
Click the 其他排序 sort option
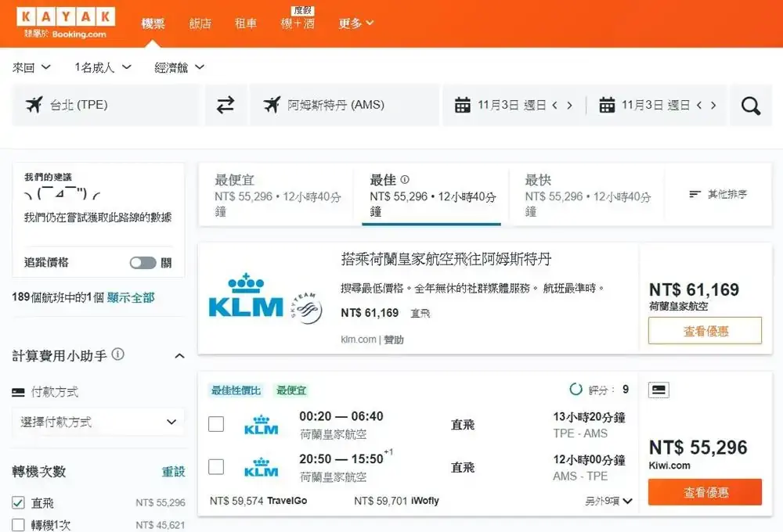click(x=718, y=194)
